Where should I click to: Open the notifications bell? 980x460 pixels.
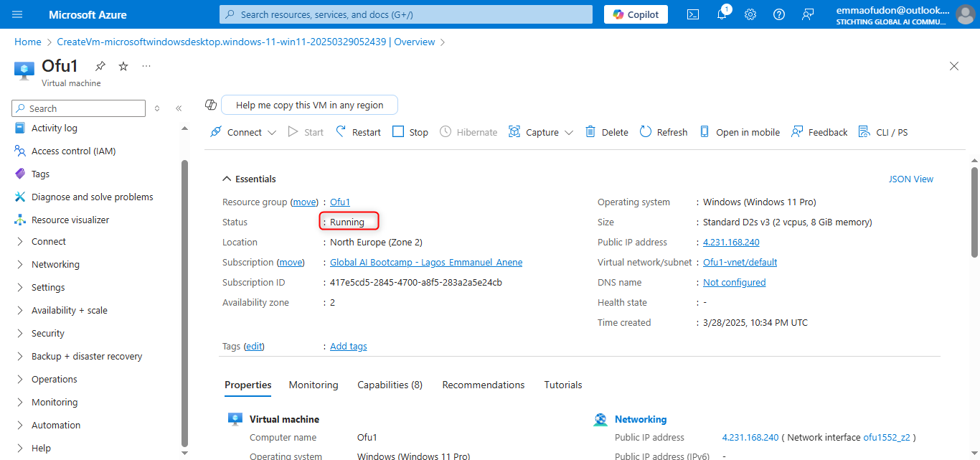tap(722, 14)
